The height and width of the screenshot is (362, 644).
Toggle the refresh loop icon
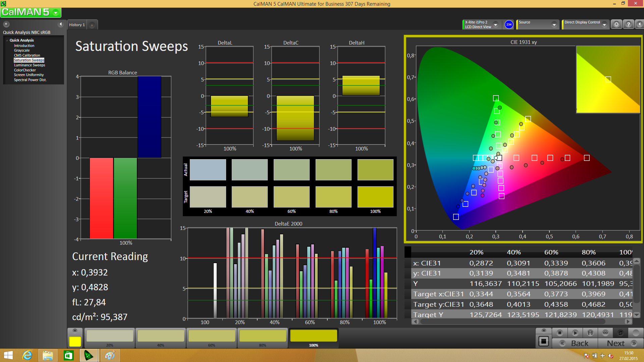pyautogui.click(x=621, y=333)
